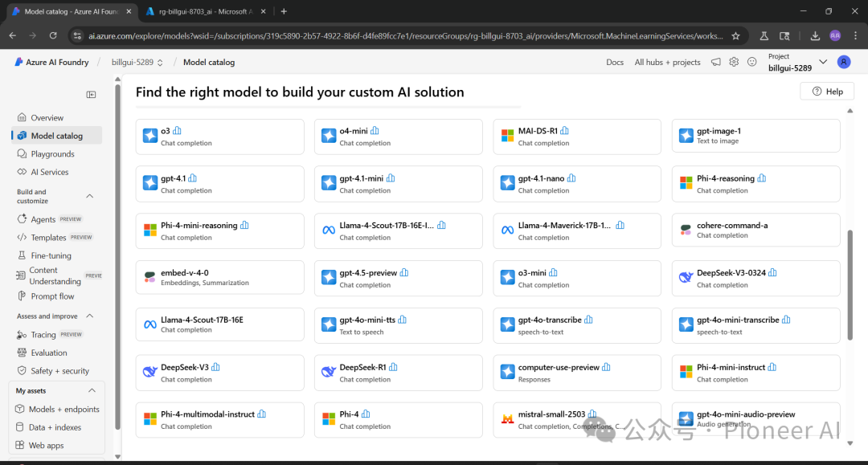This screenshot has height=465, width=868.
Task: Collapse the Assess and improve section
Action: pos(90,316)
